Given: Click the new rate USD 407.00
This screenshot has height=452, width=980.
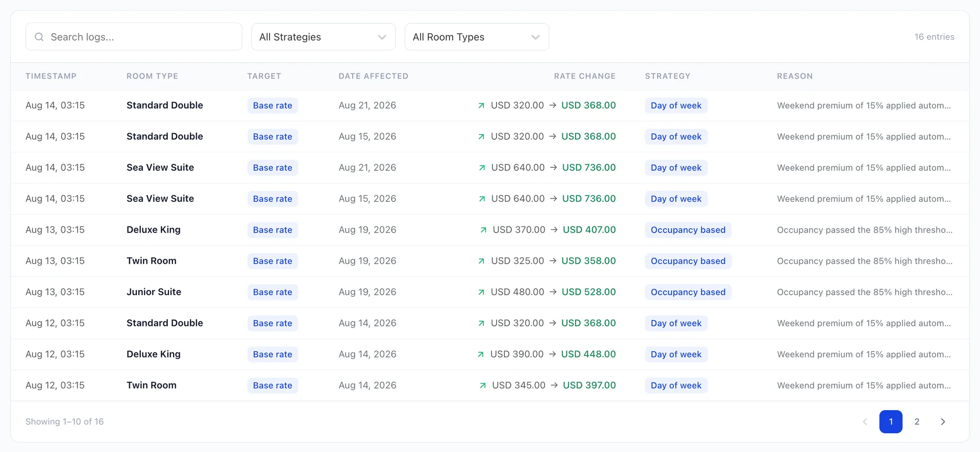Looking at the screenshot, I should pyautogui.click(x=589, y=230).
